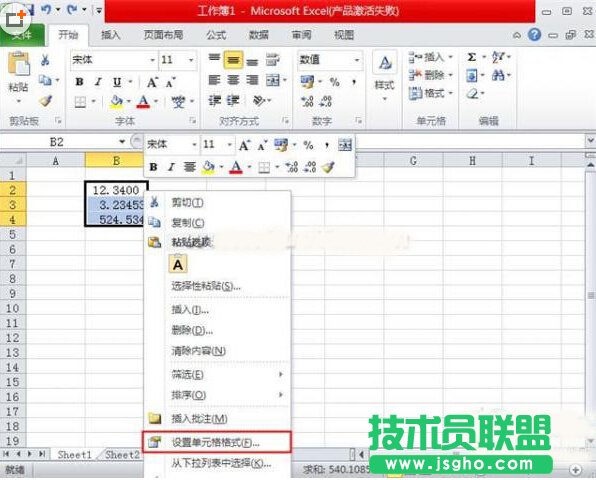The image size is (596, 480).
Task: Open the 样式 styles button
Action: coord(385,77)
